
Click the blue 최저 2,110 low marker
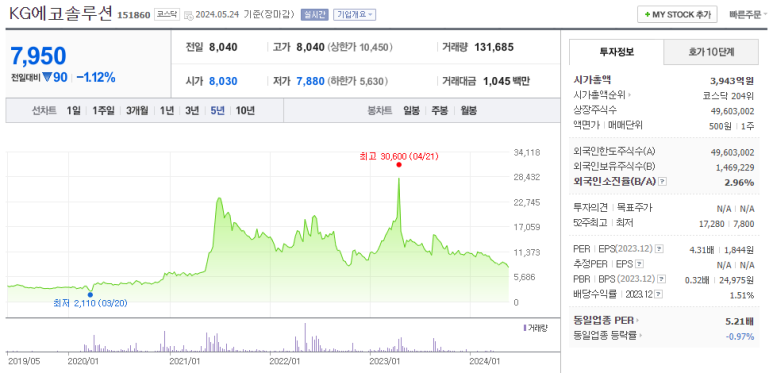[x=90, y=295]
